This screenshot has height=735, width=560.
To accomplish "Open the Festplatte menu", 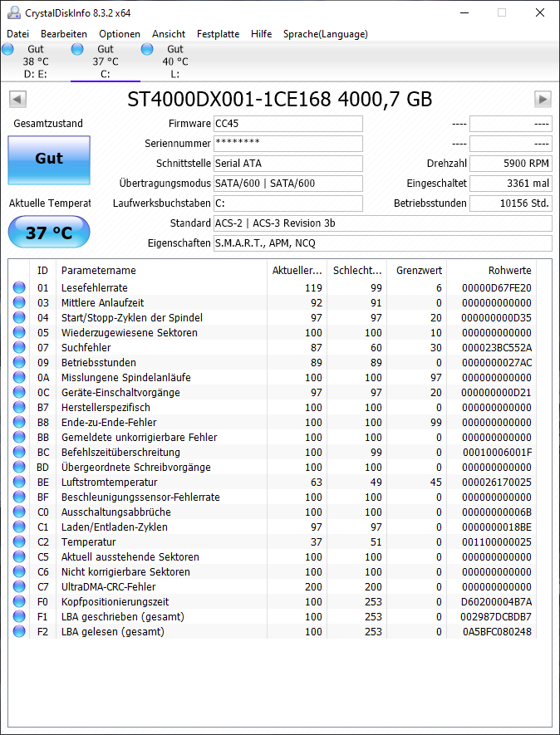I will [x=218, y=34].
